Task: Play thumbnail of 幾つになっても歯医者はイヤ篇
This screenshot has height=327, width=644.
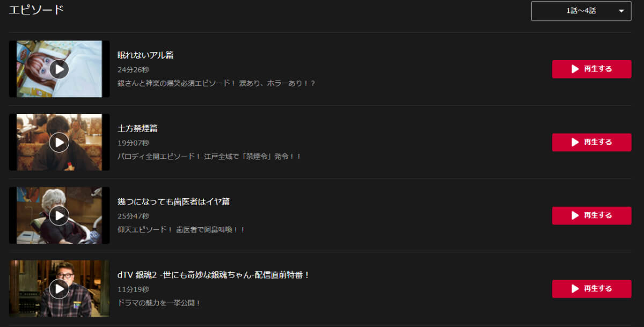Action: pos(59,215)
